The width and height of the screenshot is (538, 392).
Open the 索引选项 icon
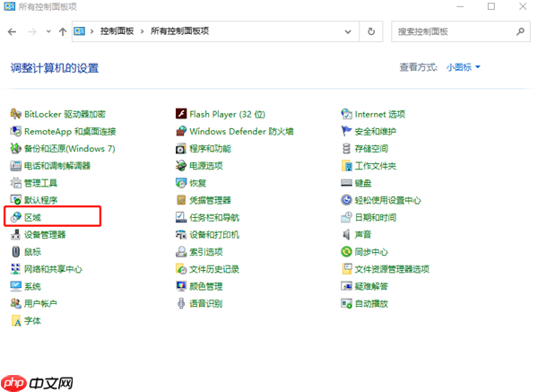[x=181, y=251]
